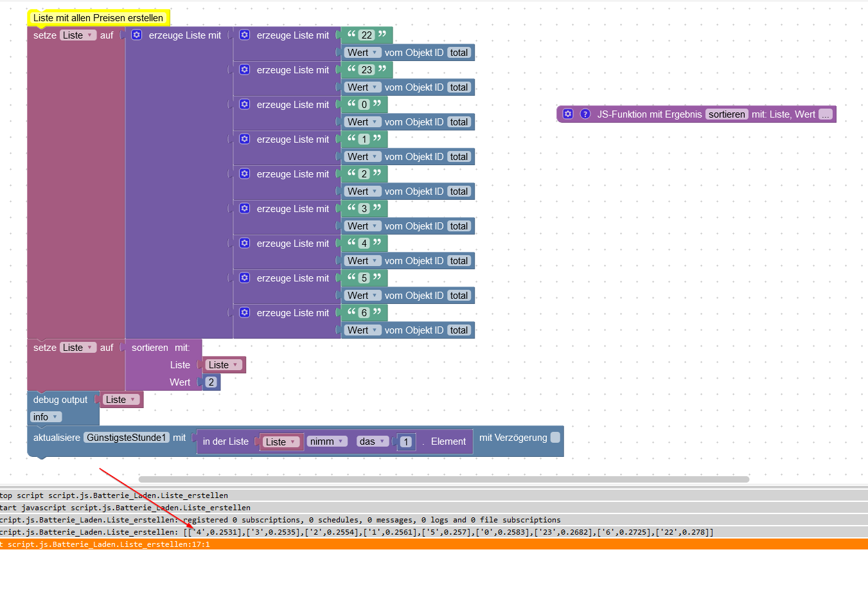Click log line 'tart javascript script.js.Batterie_Laden.Liste_erstellen'
The height and width of the screenshot is (606, 868).
pyautogui.click(x=434, y=508)
